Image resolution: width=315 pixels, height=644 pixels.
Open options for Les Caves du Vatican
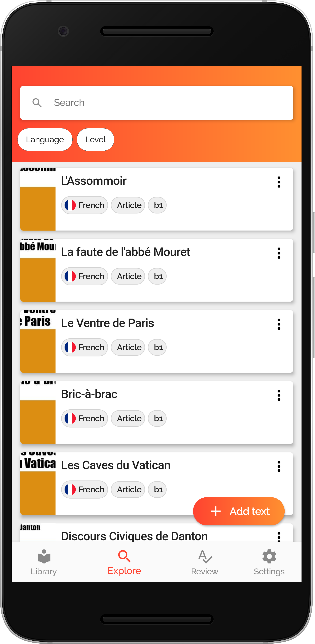(x=279, y=466)
